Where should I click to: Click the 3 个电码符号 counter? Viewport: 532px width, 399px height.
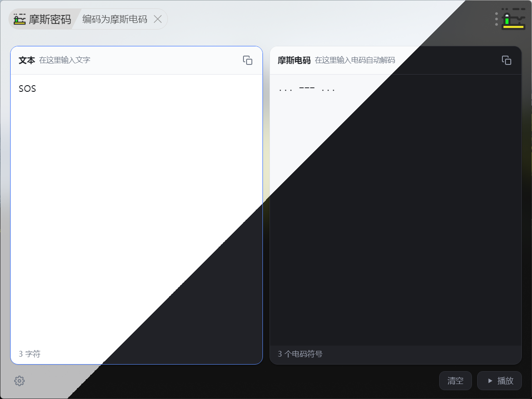(300, 354)
